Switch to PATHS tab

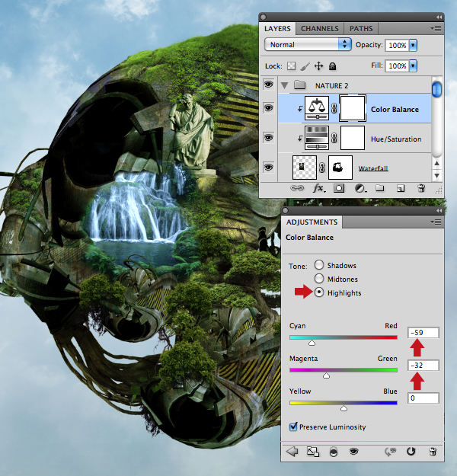pyautogui.click(x=361, y=28)
